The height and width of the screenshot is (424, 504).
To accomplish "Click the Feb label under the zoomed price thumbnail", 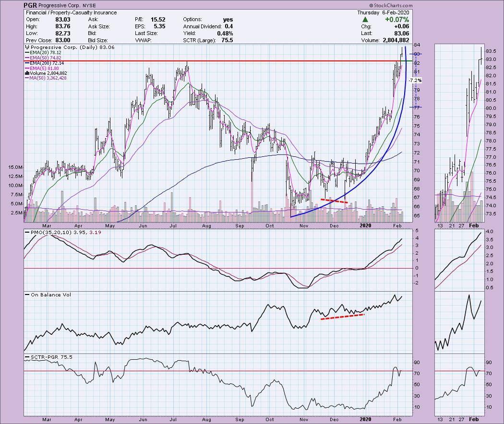I will [474, 225].
